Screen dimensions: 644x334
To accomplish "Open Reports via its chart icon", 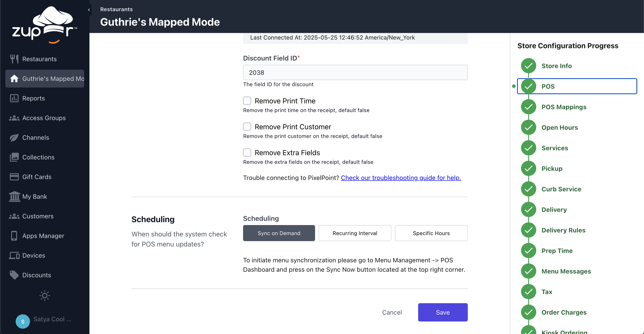I will click(14, 98).
